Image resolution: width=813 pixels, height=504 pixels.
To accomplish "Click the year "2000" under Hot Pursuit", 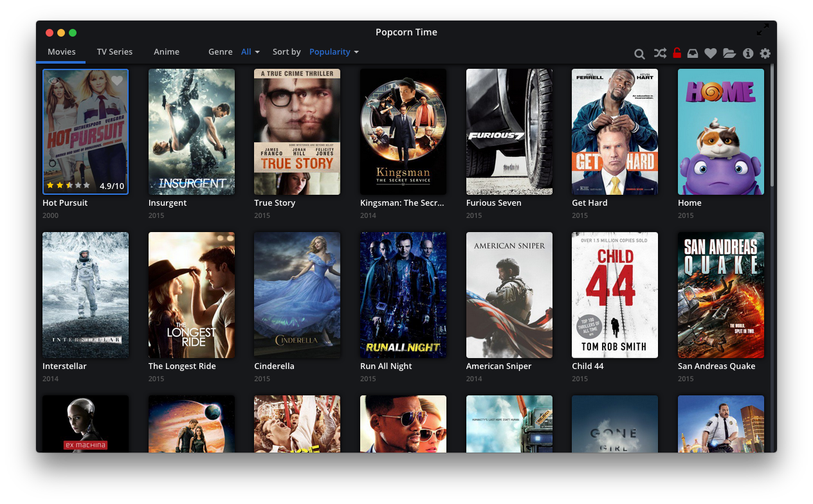I will (x=50, y=215).
